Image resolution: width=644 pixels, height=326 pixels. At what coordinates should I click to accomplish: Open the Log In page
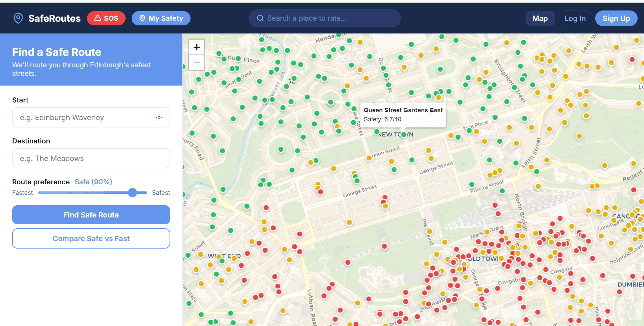(x=575, y=18)
